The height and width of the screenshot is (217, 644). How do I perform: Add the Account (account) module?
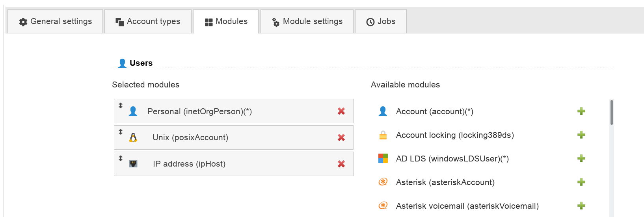tap(581, 111)
